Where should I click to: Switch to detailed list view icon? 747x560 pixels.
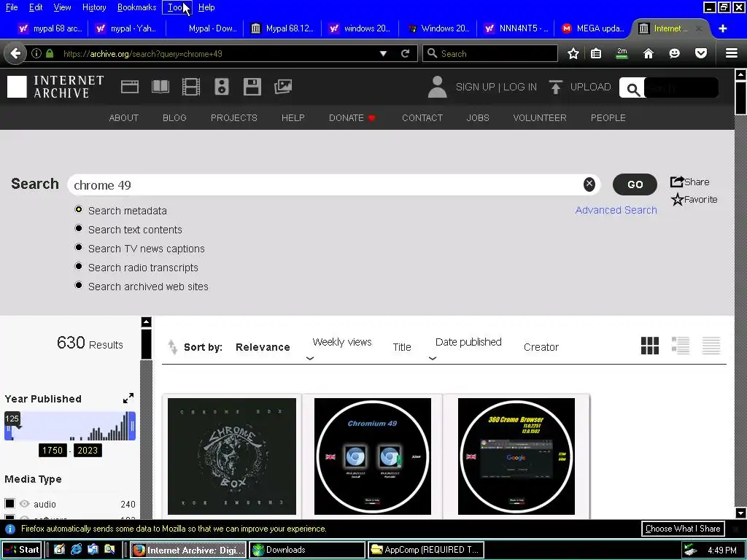pyautogui.click(x=681, y=346)
